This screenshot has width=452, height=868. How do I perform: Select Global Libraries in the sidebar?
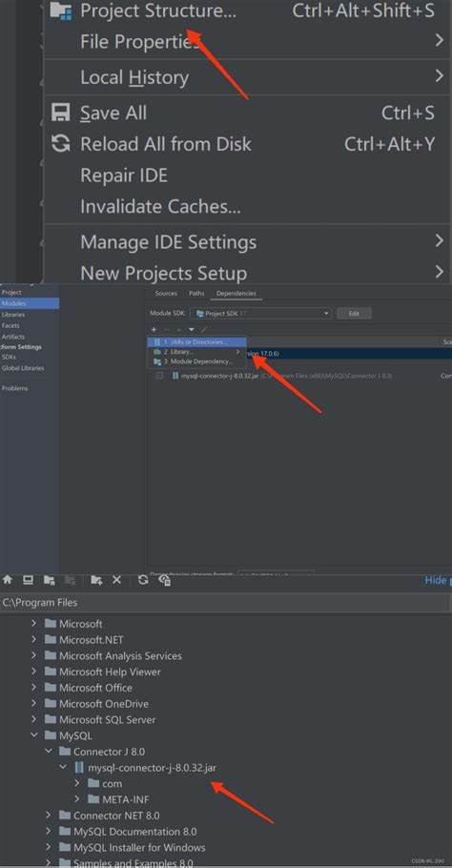23,367
